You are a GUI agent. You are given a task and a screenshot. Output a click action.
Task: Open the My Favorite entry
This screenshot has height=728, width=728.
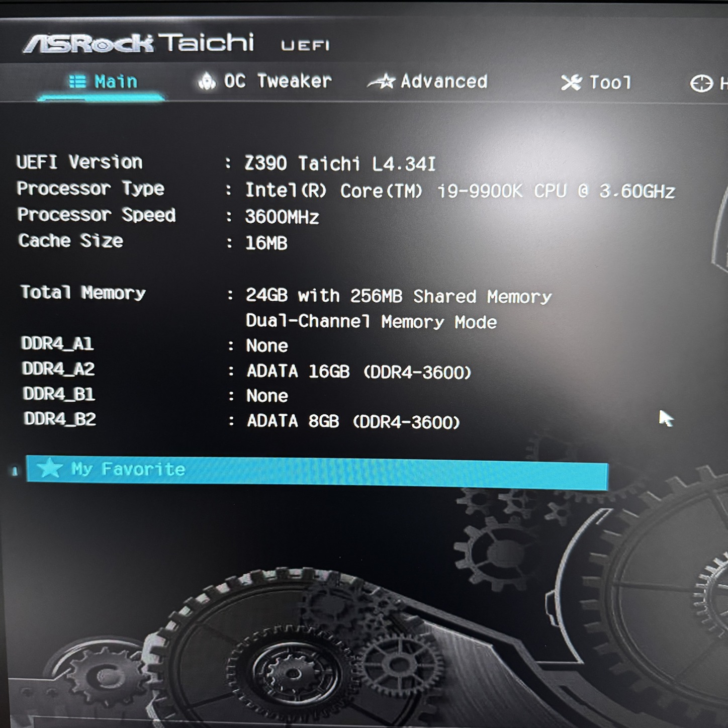(317, 472)
